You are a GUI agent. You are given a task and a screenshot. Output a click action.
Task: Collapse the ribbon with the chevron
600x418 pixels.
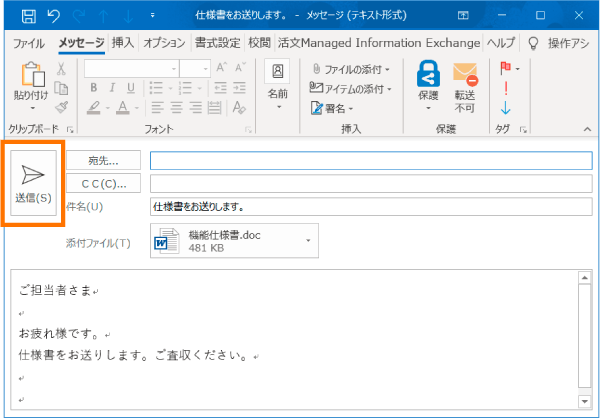(587, 129)
